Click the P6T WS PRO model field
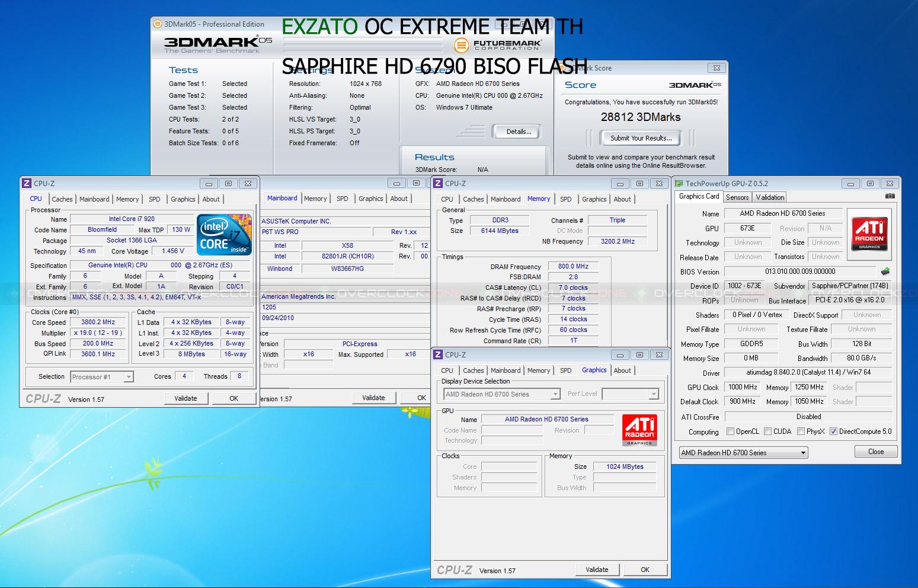This screenshot has width=918, height=588. click(316, 232)
